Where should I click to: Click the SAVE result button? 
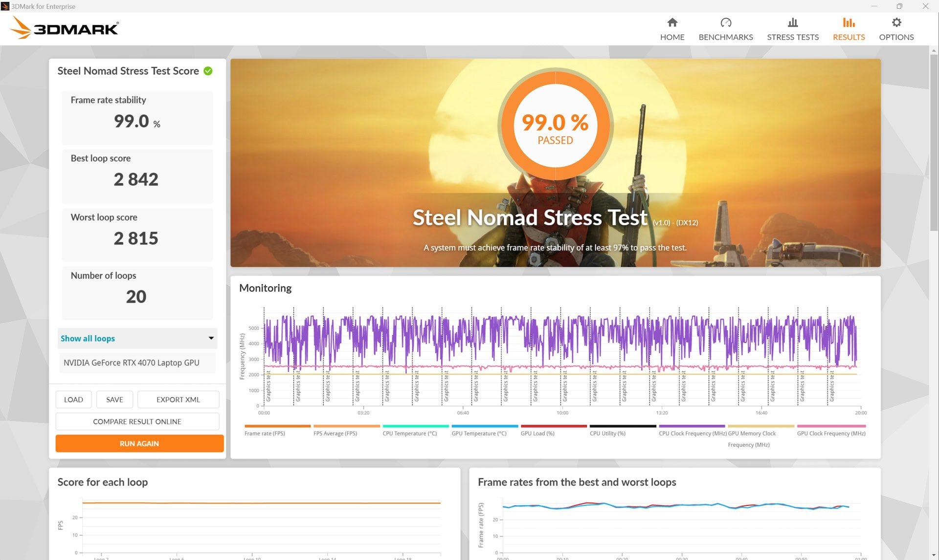(x=115, y=399)
